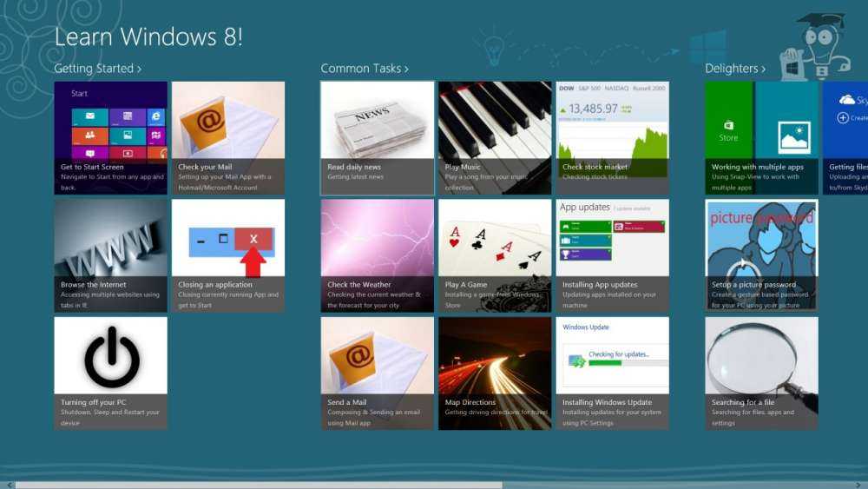Screen dimensions: 868x489
Task: Expand the Delighters section header
Action: [735, 68]
